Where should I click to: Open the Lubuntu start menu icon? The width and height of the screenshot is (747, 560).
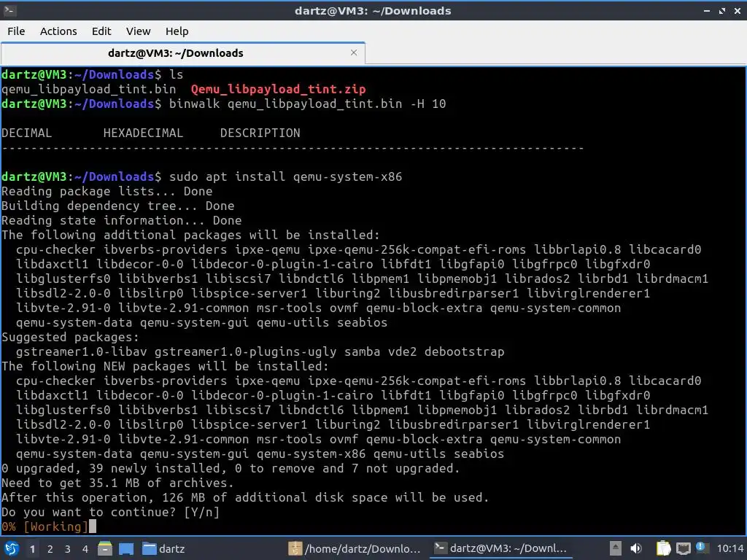point(12,548)
